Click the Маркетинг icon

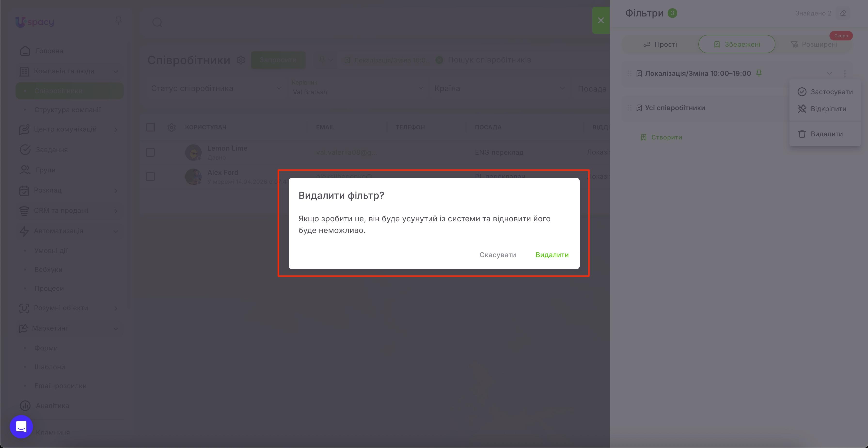pos(23,328)
